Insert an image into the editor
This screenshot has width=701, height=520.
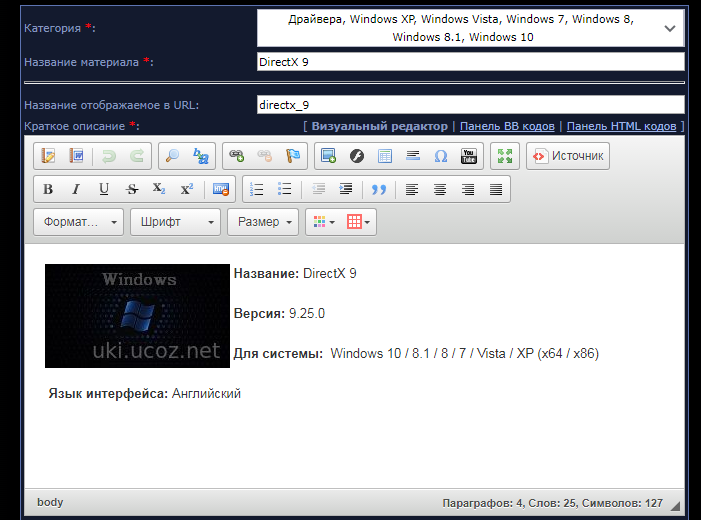[x=329, y=156]
